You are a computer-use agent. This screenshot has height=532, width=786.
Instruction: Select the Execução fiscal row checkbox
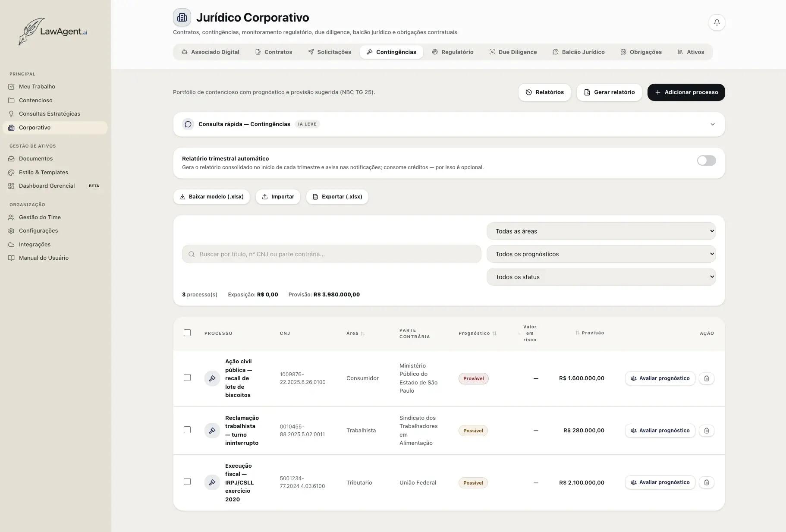[187, 482]
